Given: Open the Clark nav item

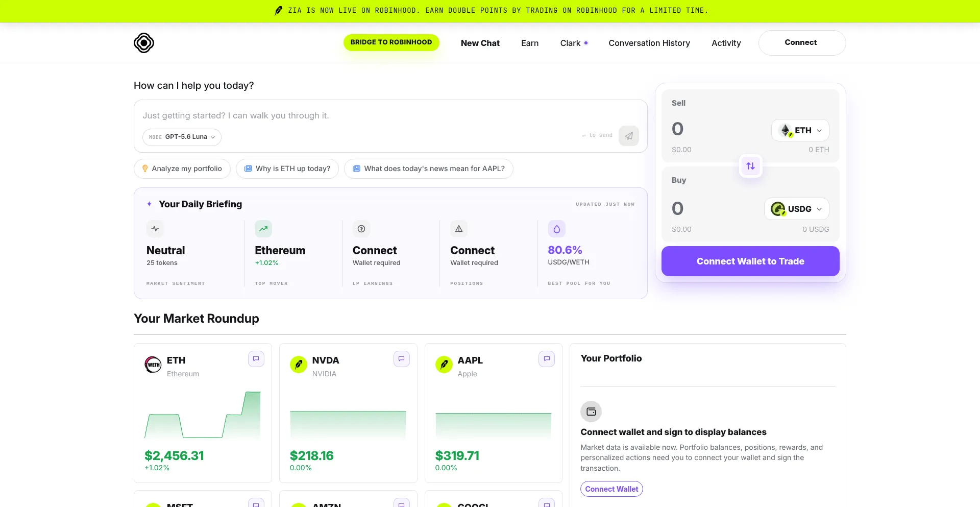Looking at the screenshot, I should pos(574,43).
